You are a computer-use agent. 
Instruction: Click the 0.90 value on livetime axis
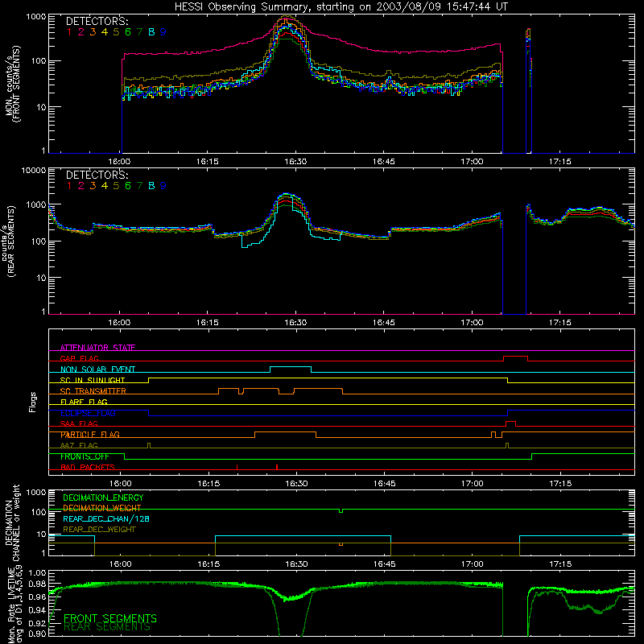[37, 634]
